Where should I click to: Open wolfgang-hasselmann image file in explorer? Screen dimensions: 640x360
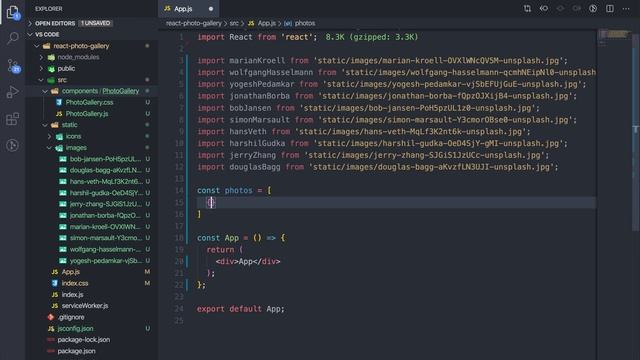(x=105, y=249)
